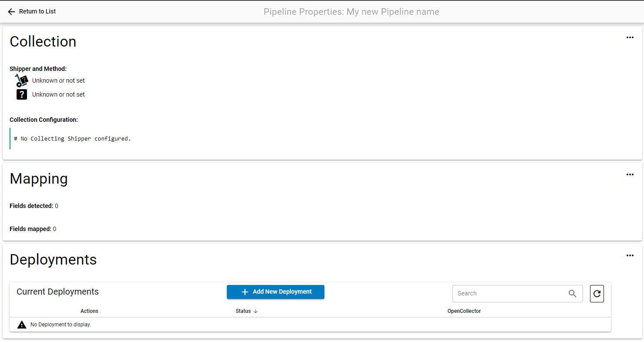Screen dimensions: 644x342
Task: Click the Current Deployments table title
Action: coord(57,292)
